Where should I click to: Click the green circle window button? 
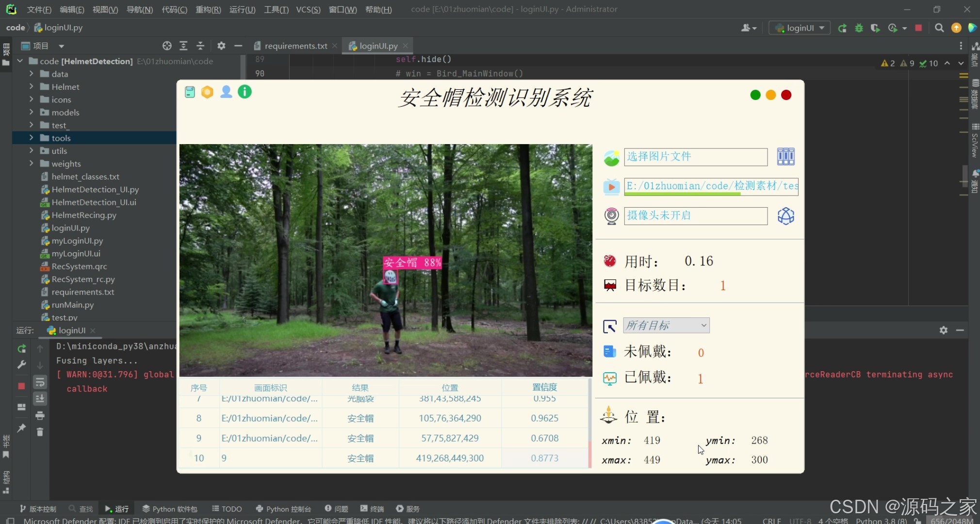755,95
